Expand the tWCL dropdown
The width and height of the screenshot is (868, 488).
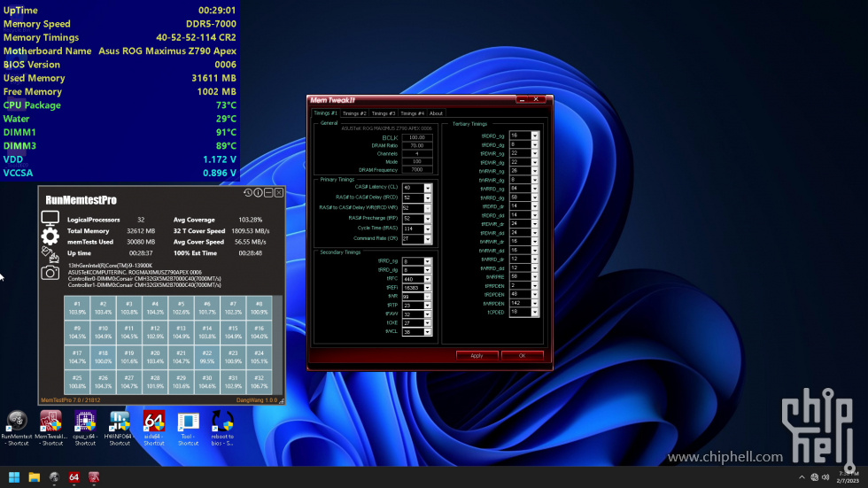click(x=427, y=332)
